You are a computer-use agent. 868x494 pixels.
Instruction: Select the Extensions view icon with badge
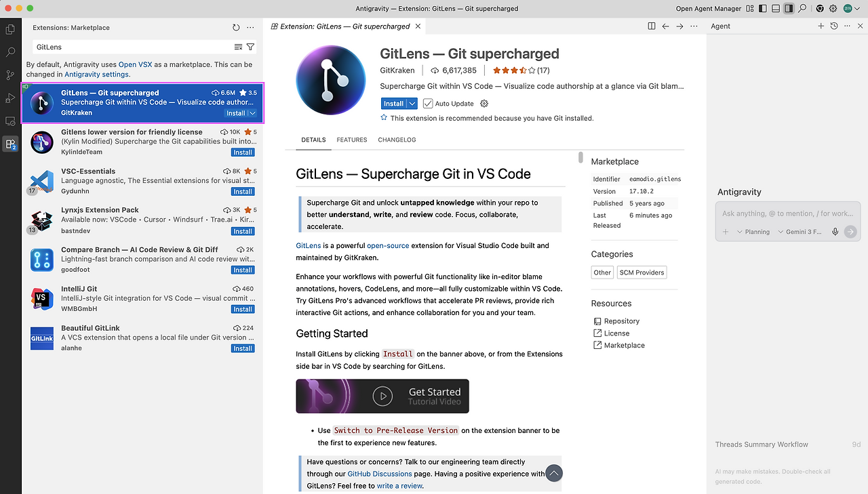click(10, 144)
